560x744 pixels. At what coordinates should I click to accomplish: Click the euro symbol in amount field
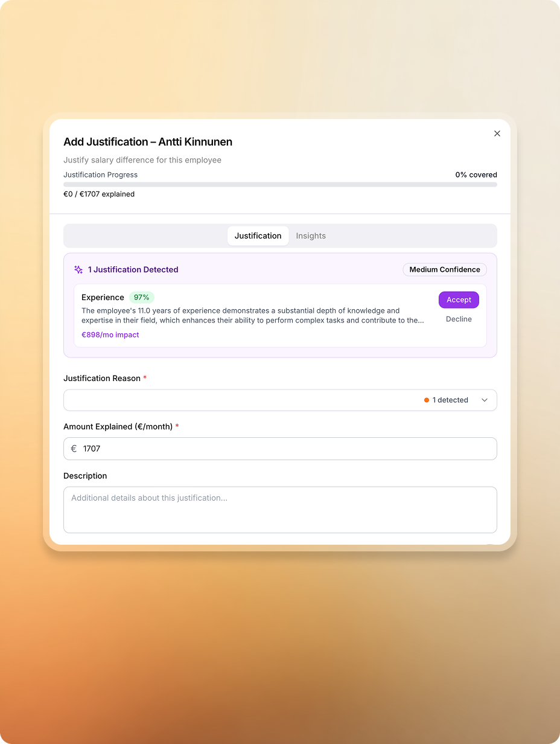[x=74, y=449]
